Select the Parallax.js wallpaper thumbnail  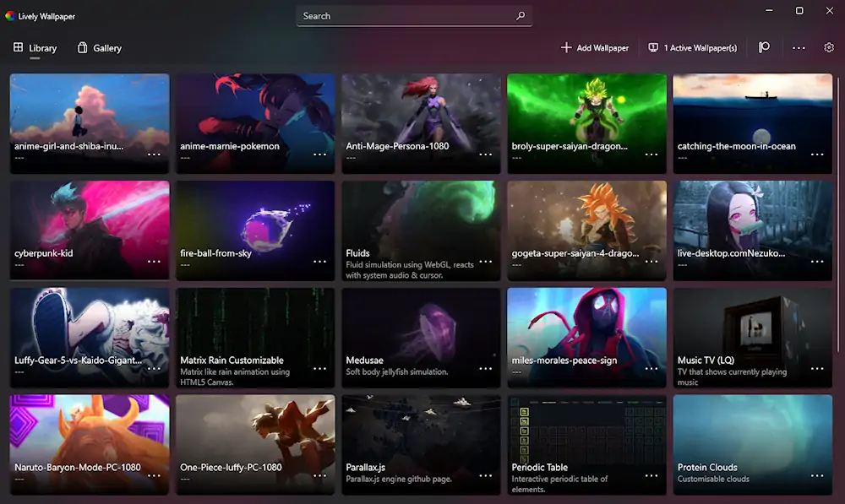pyautogui.click(x=421, y=445)
